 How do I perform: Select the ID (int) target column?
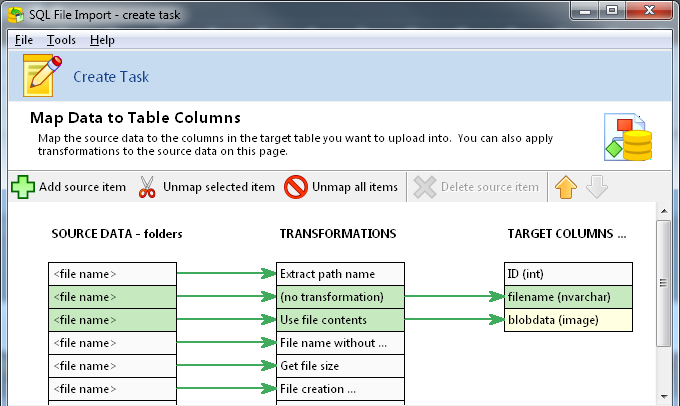(568, 274)
